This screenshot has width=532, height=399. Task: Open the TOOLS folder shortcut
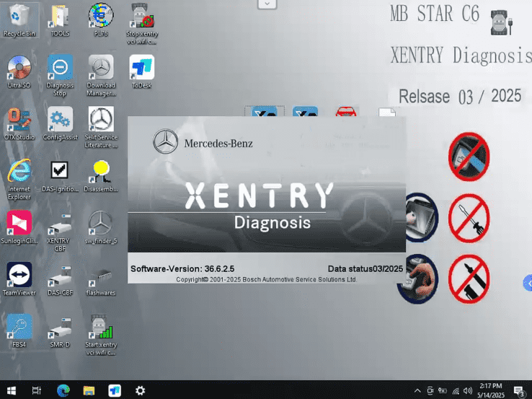point(60,19)
